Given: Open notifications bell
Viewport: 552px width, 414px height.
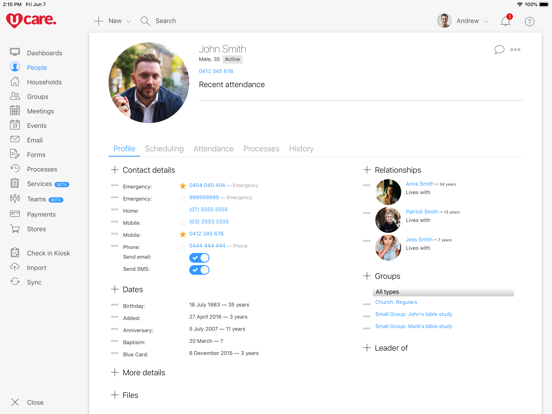Looking at the screenshot, I should pos(506,21).
